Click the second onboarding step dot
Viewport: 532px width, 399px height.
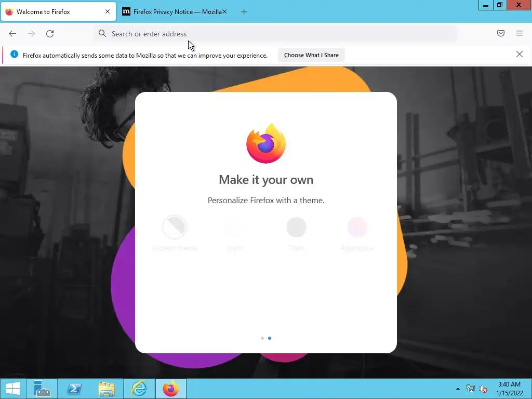coord(270,338)
